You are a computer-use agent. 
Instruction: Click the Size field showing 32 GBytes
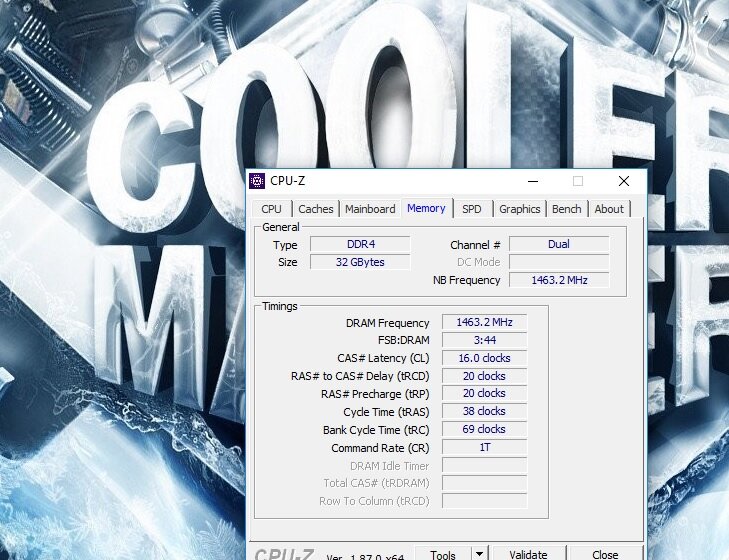[x=360, y=262]
